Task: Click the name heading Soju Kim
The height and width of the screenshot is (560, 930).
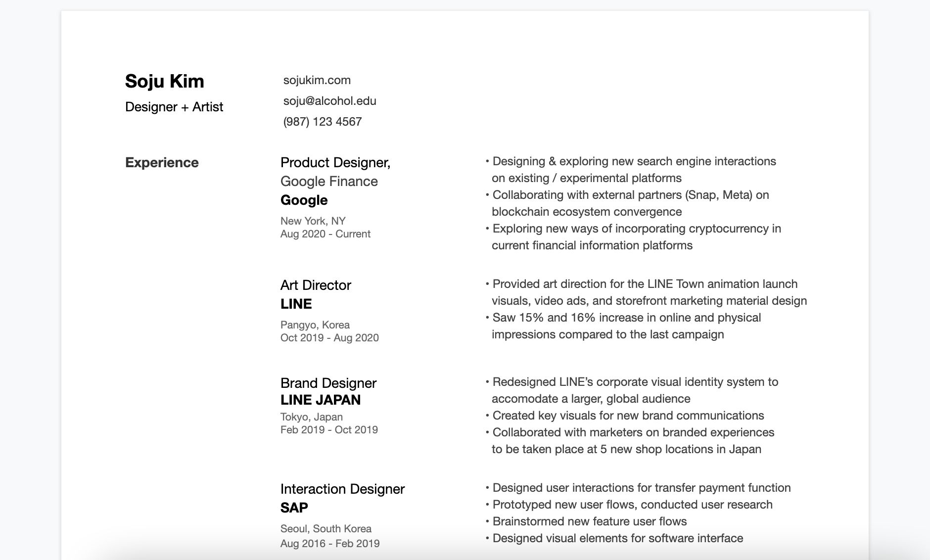Action: pyautogui.click(x=164, y=81)
